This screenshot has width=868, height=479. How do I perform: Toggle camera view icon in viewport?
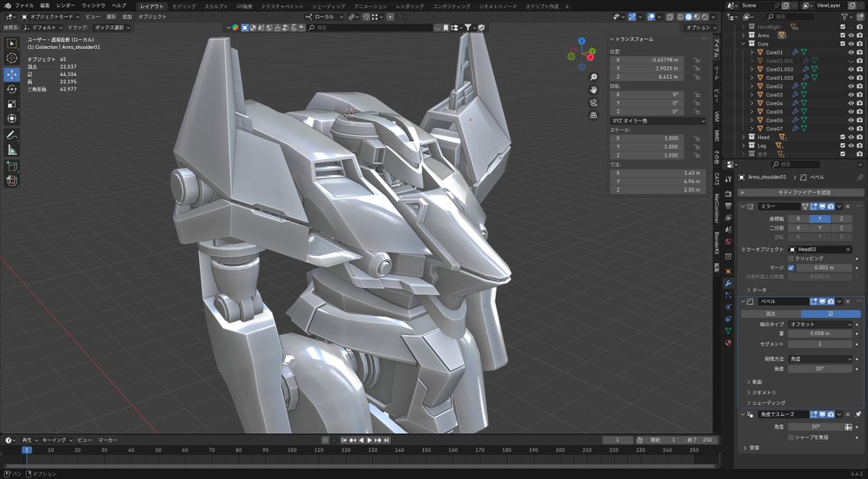click(594, 103)
